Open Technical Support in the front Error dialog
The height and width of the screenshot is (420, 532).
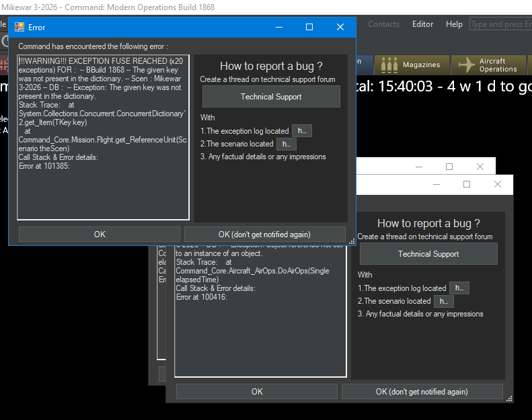pyautogui.click(x=271, y=97)
